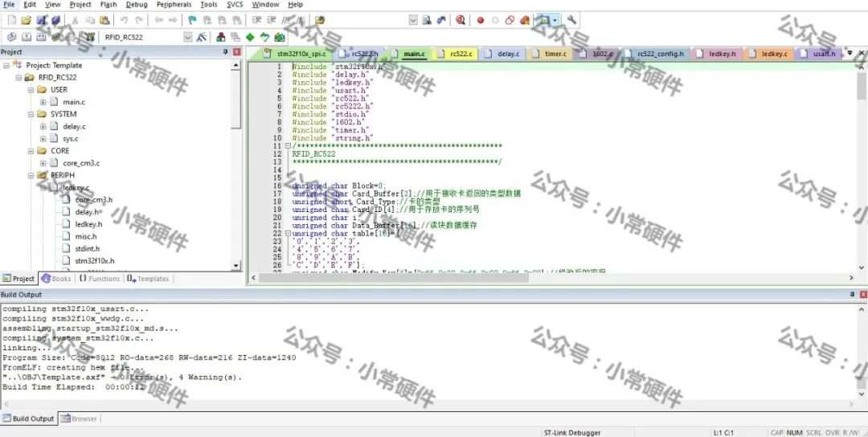The height and width of the screenshot is (437, 868).
Task: Start or stop the debug session
Action: pos(460,20)
